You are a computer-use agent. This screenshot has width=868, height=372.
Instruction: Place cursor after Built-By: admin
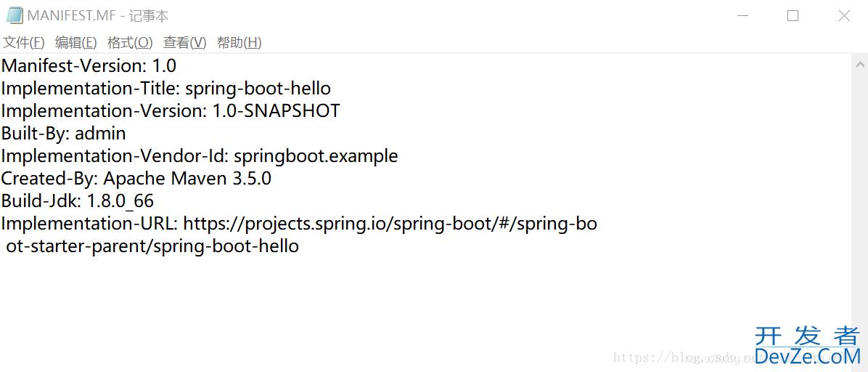tap(126, 134)
